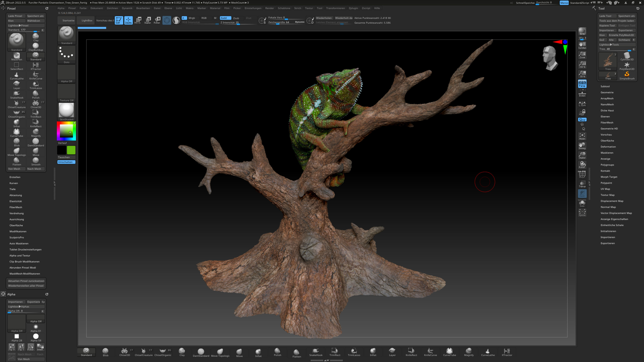Select the Skalier. scale mode in top shelf

(x=148, y=20)
